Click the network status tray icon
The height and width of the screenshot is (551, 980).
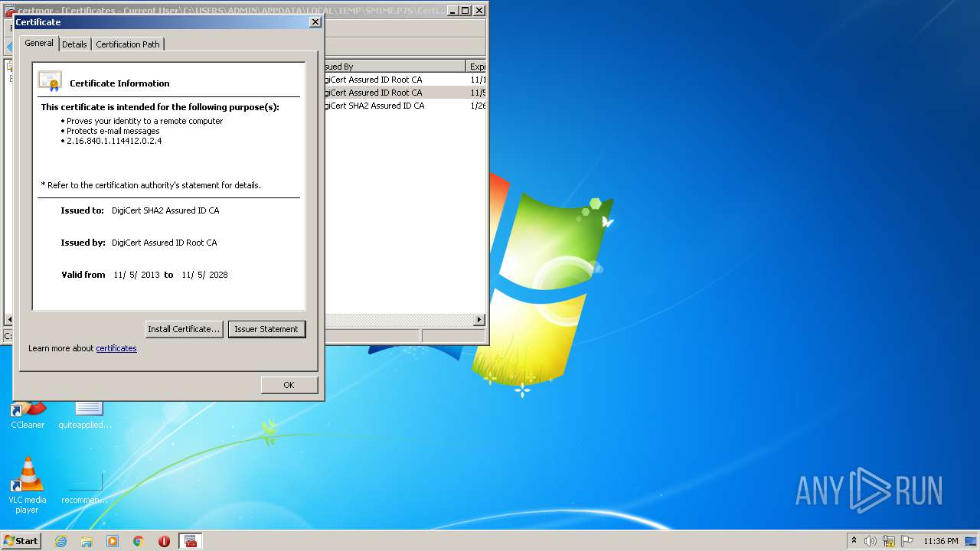click(x=889, y=541)
